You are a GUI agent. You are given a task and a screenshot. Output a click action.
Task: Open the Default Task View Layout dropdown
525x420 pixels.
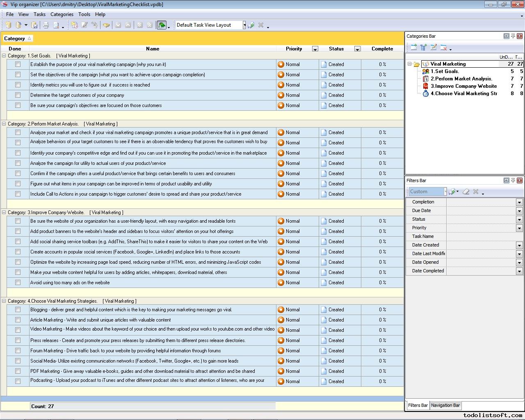pos(244,25)
